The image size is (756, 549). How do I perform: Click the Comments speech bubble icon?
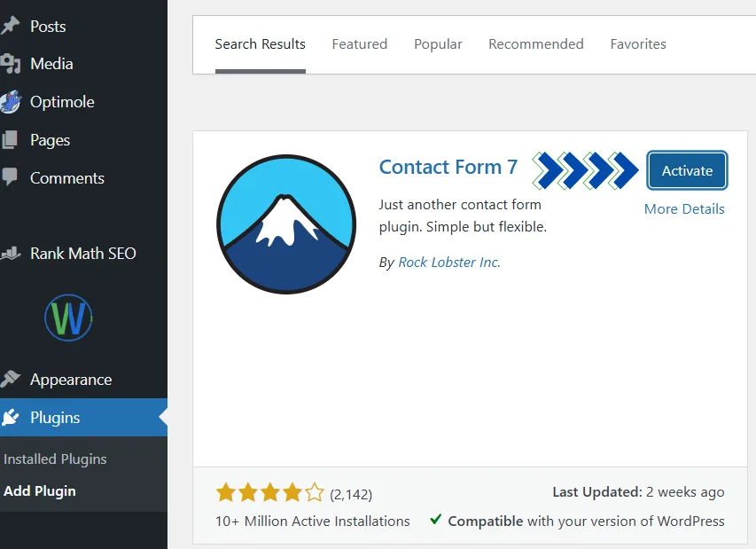11,177
